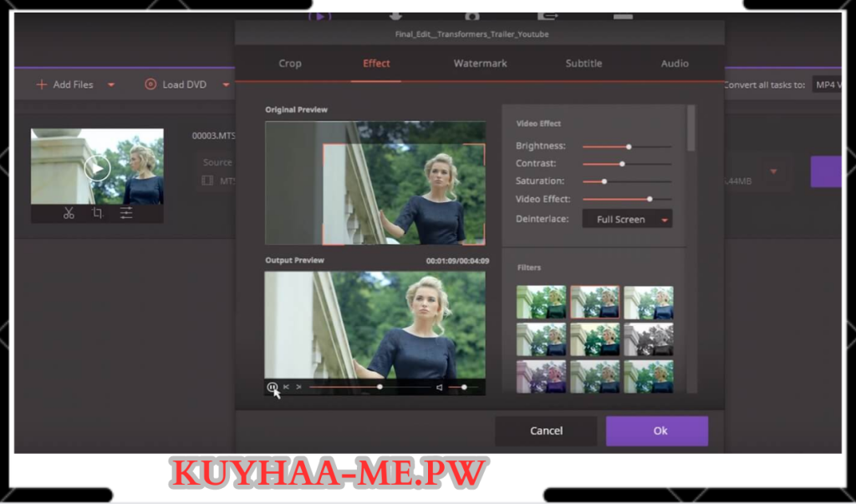Viewport: 856px width, 504px height.
Task: Go to next frame in output preview
Action: [x=298, y=387]
